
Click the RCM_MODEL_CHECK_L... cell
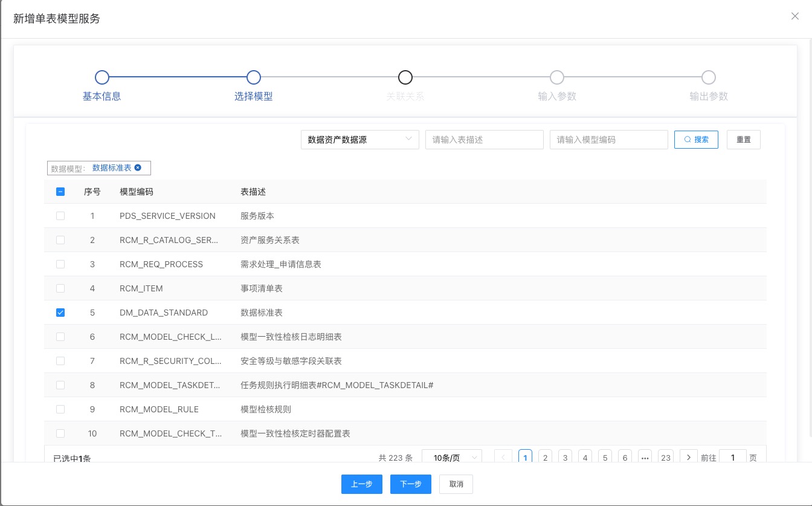(171, 337)
